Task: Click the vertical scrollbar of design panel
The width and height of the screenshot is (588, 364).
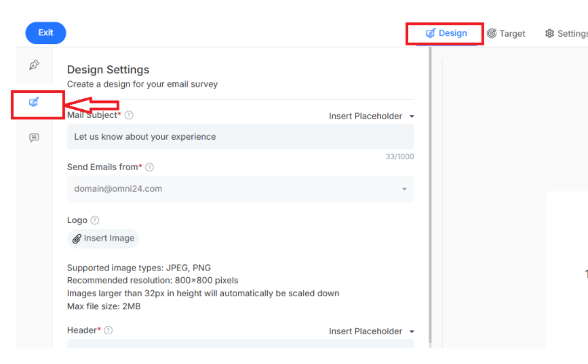Action: [x=430, y=195]
